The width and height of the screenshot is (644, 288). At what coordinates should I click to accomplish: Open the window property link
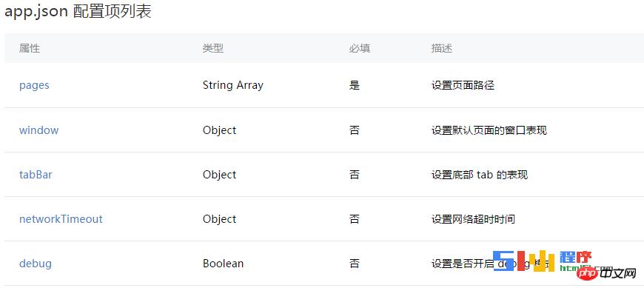click(x=38, y=130)
